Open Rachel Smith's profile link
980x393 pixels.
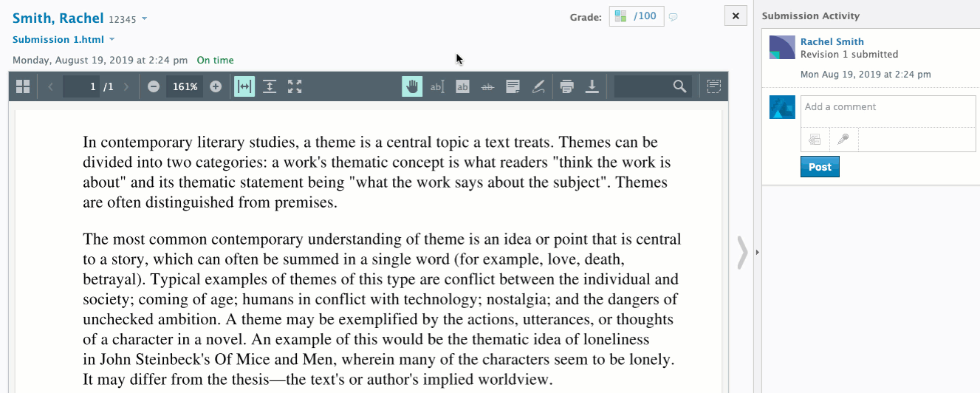click(832, 41)
